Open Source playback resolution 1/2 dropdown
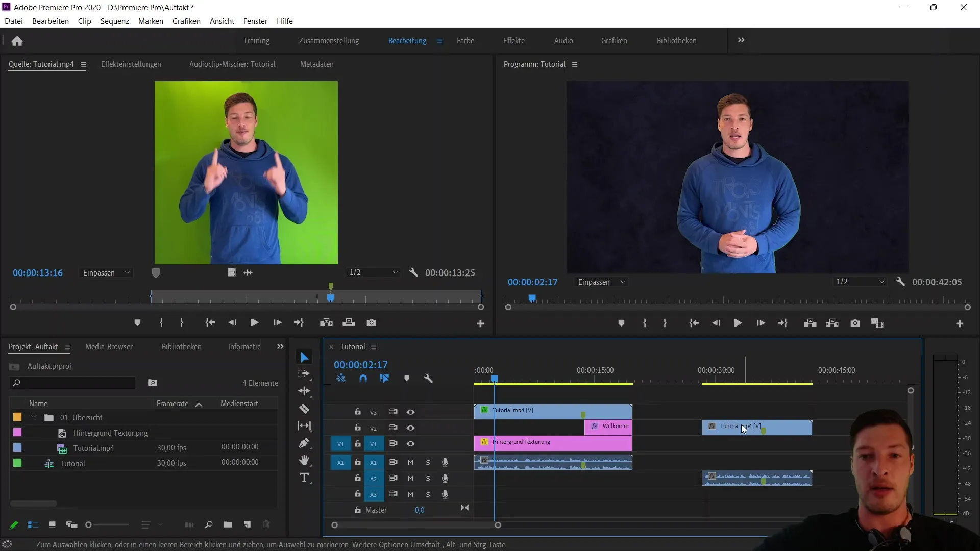 (x=373, y=272)
